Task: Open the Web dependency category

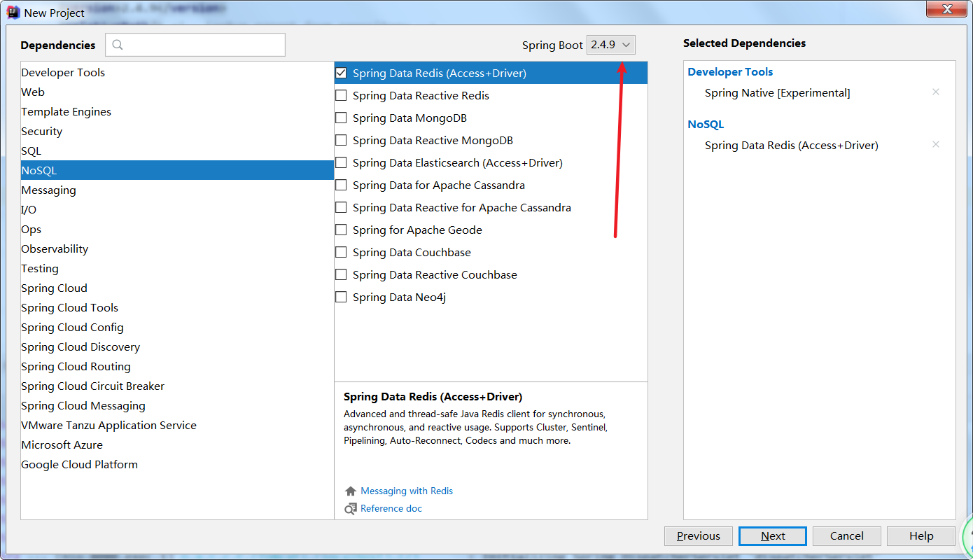Action: (x=177, y=92)
